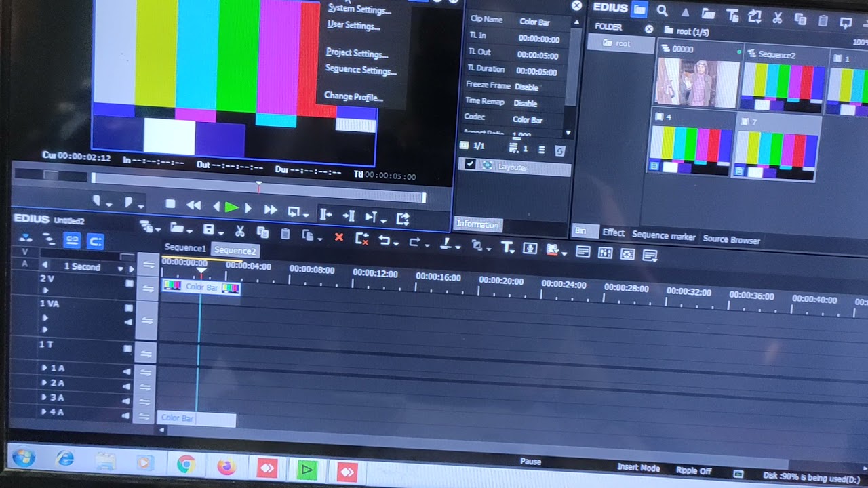Screen dimensions: 868x488
Task: Toggle Group/Link mode blue icon
Action: pos(72,240)
